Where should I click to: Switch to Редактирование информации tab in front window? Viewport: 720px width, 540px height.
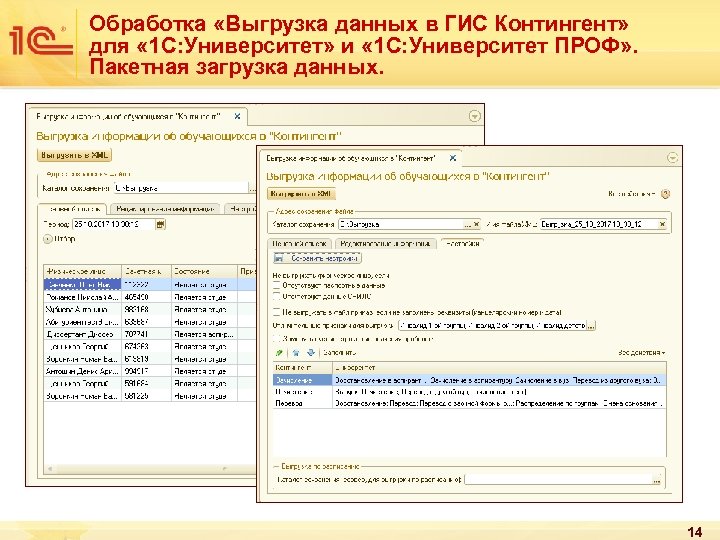386,244
